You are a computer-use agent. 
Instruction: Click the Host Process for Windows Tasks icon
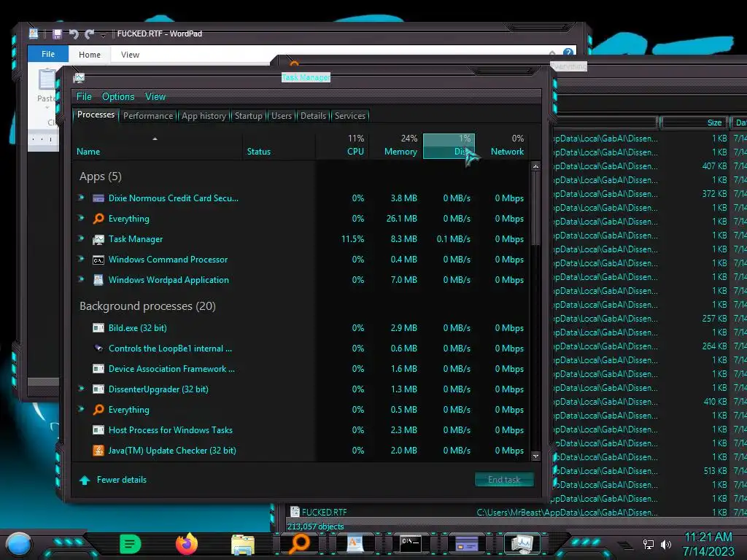(98, 430)
